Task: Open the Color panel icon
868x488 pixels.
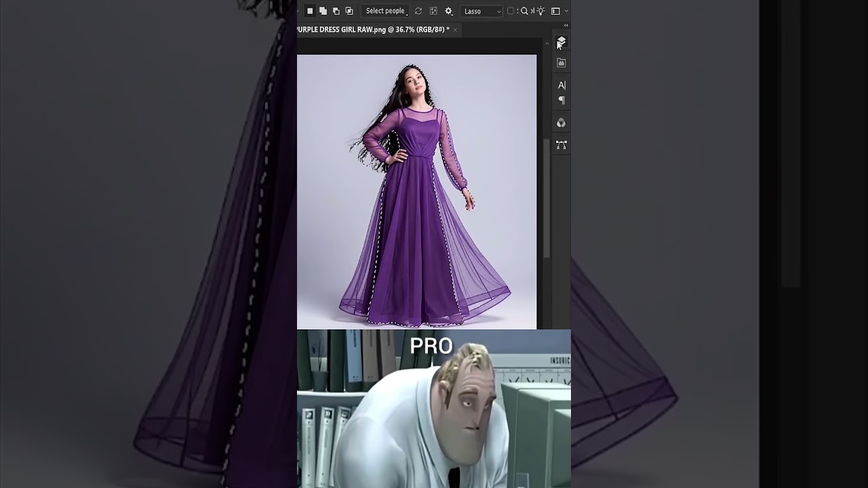Action: (x=561, y=122)
